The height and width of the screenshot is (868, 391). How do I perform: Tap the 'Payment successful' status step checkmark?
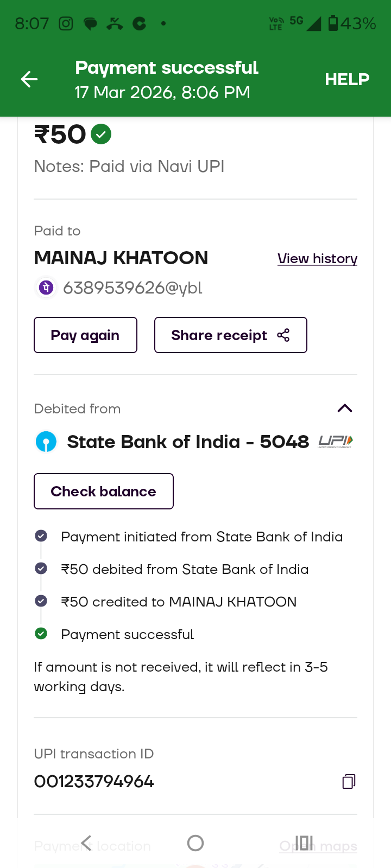coord(41,634)
